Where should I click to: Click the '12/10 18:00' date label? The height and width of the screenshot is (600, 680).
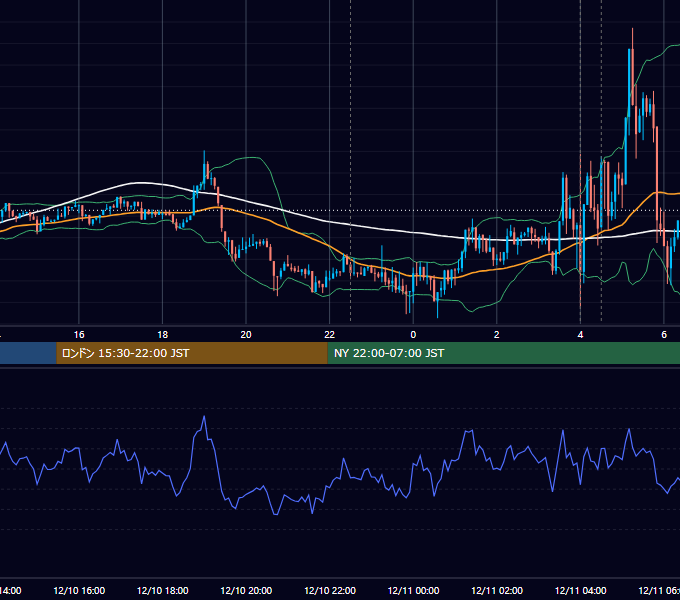point(163,590)
